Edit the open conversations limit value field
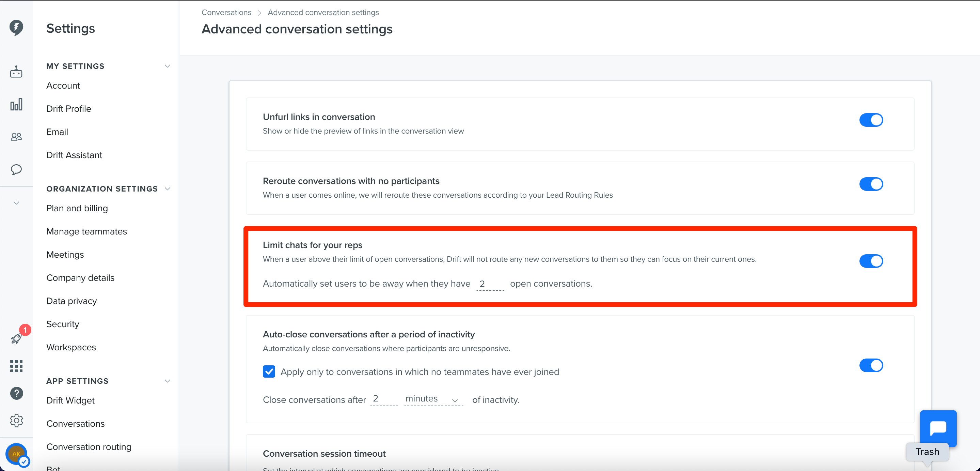Viewport: 980px width, 471px height. coord(489,284)
